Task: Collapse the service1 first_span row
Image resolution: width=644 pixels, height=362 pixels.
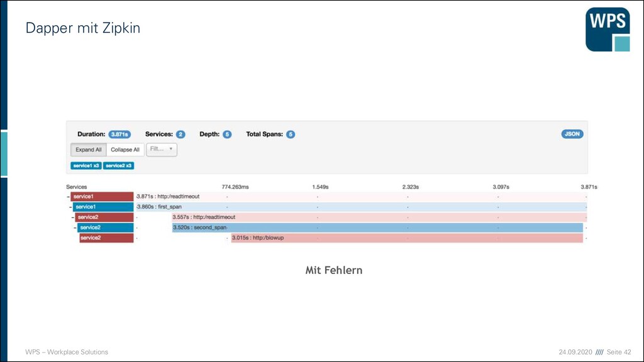Action: [70, 207]
